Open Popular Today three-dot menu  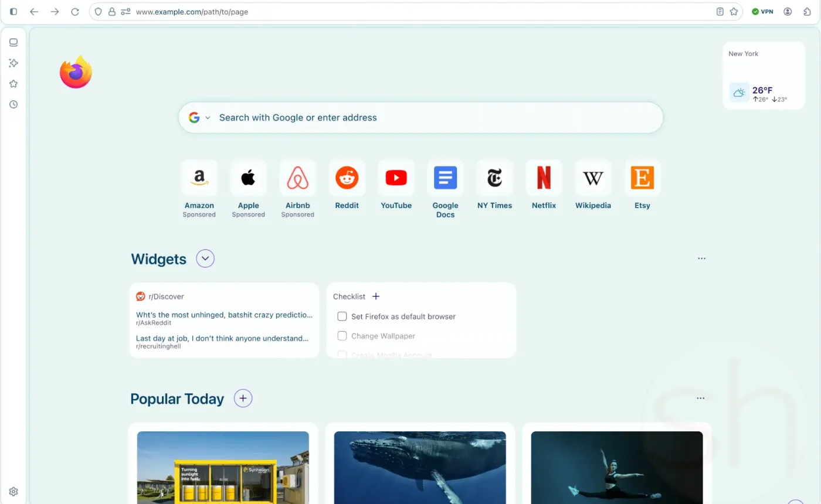(x=700, y=399)
